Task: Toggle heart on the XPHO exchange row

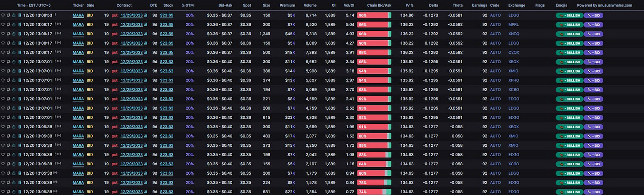Action: [x=3, y=80]
